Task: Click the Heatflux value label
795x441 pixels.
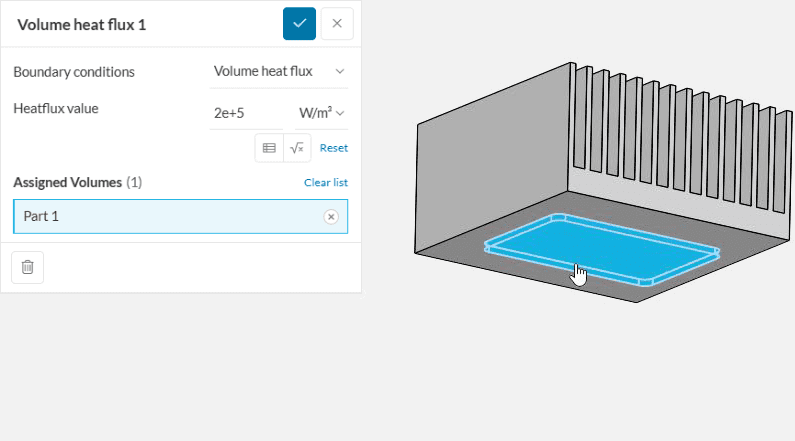Action: [x=56, y=107]
